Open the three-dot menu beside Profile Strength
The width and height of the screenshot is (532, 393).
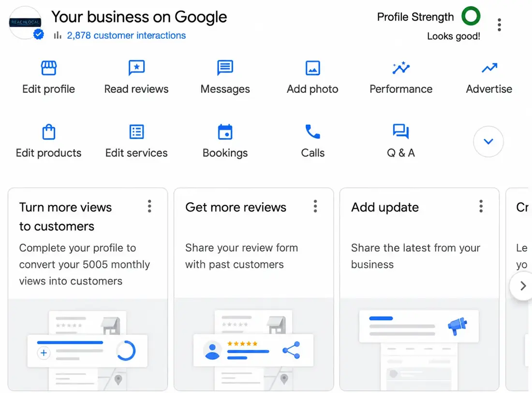pos(499,25)
